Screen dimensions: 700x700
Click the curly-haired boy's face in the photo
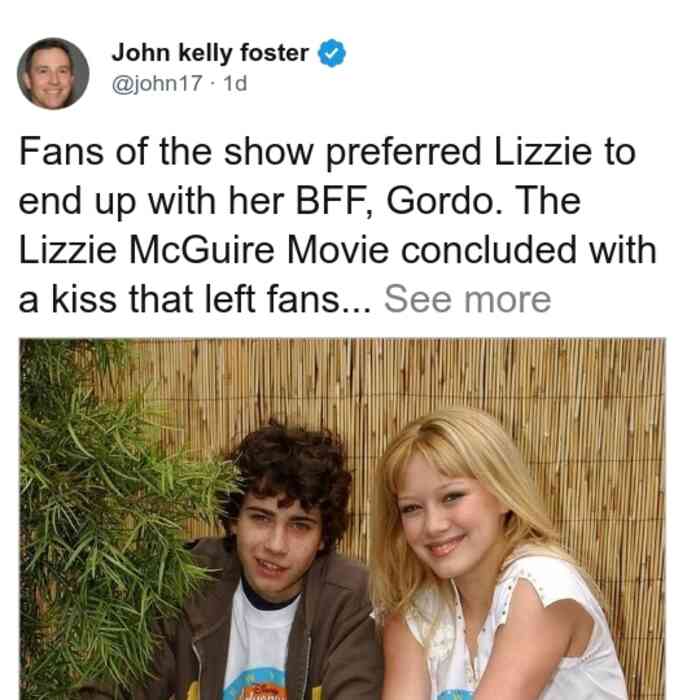pyautogui.click(x=277, y=545)
